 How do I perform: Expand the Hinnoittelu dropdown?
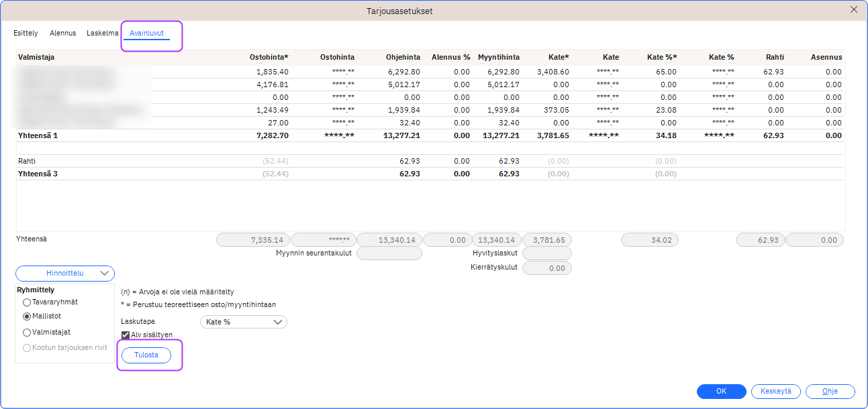[65, 274]
